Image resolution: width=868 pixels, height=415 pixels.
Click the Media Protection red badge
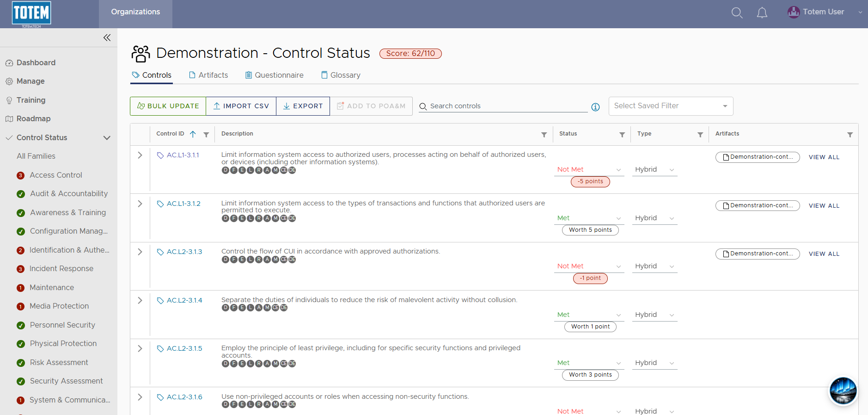coord(20,306)
